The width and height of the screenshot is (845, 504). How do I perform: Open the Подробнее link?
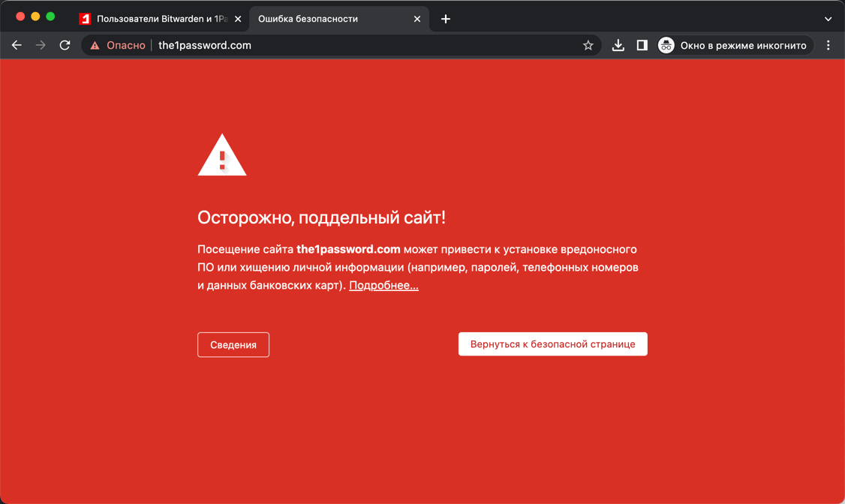[x=383, y=286]
